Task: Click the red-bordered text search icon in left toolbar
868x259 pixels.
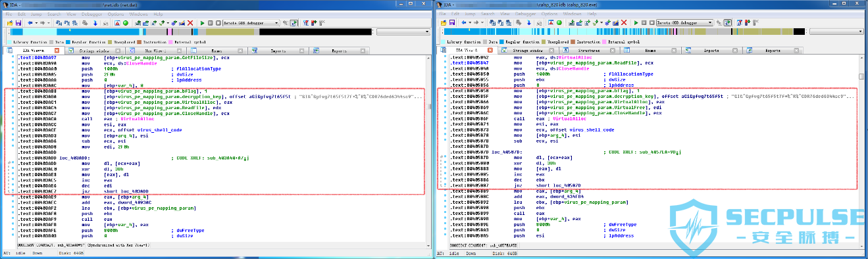Action: click(117, 23)
